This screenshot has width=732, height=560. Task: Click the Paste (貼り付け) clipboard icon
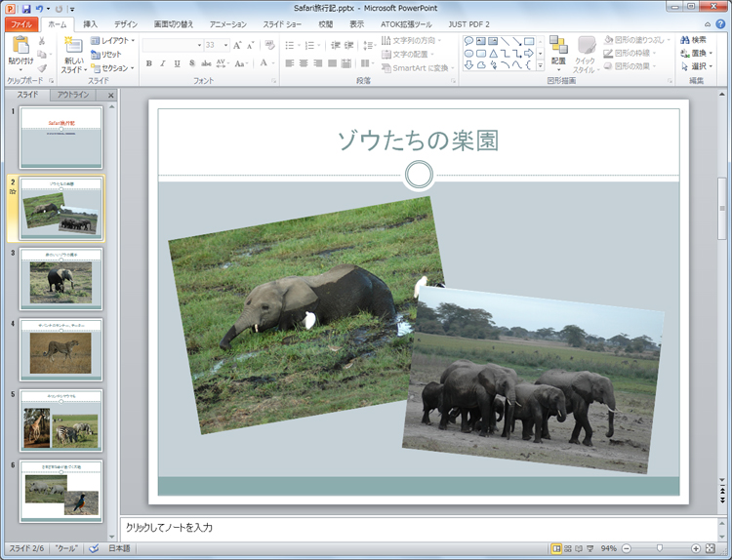[x=20, y=46]
